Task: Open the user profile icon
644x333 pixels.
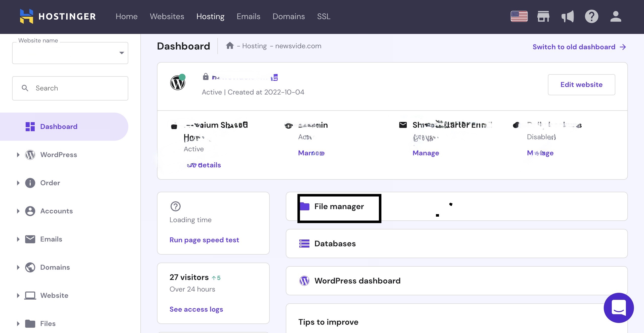Action: (616, 17)
